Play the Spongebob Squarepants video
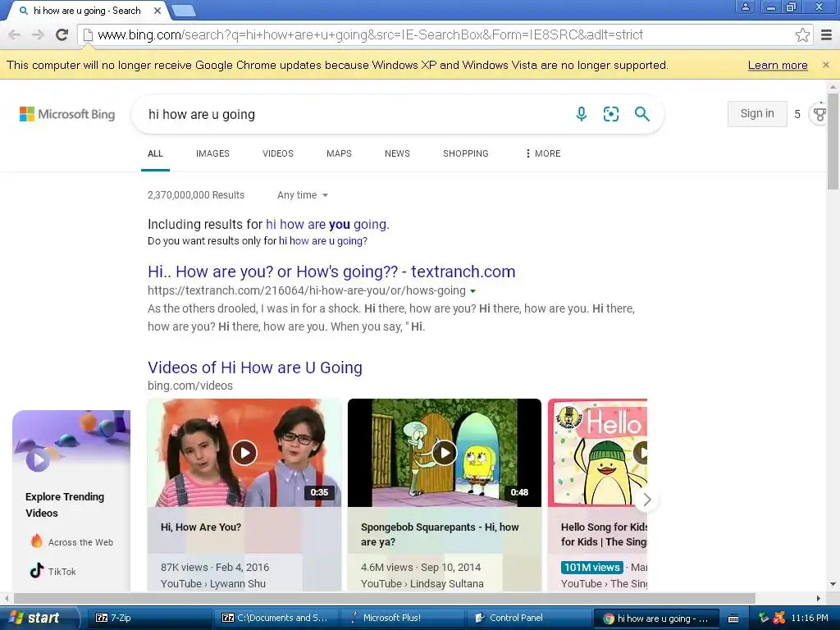 click(444, 453)
